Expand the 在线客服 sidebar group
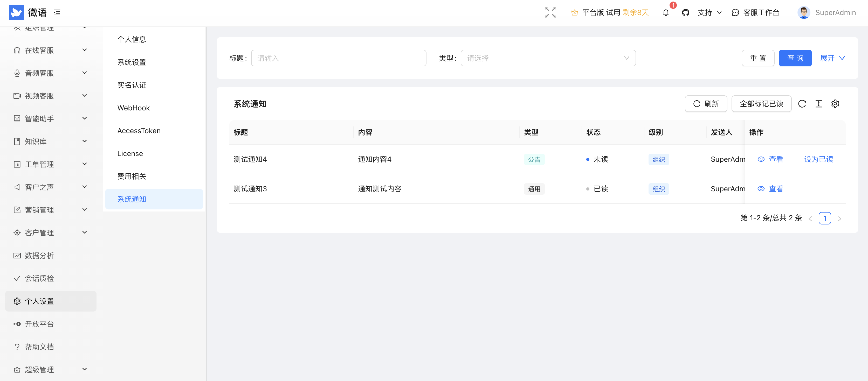The image size is (868, 381). tap(51, 50)
